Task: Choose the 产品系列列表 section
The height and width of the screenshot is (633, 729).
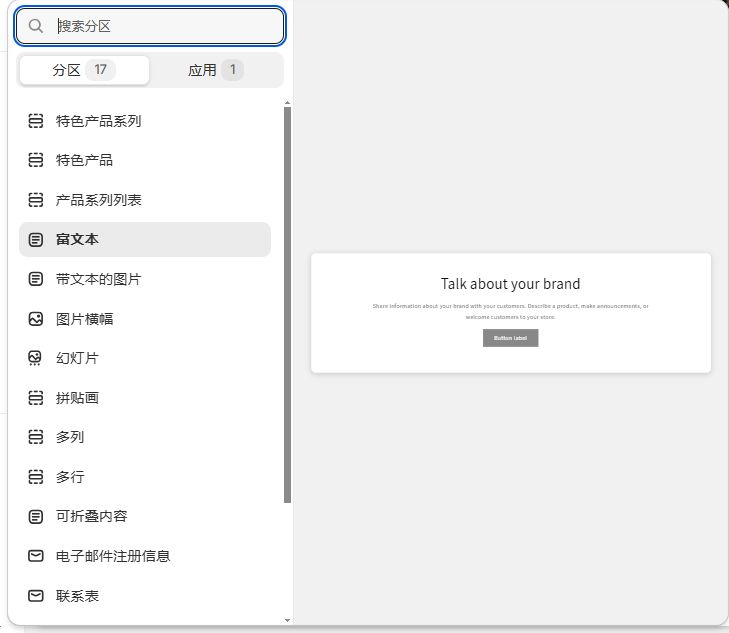Action: (x=145, y=200)
